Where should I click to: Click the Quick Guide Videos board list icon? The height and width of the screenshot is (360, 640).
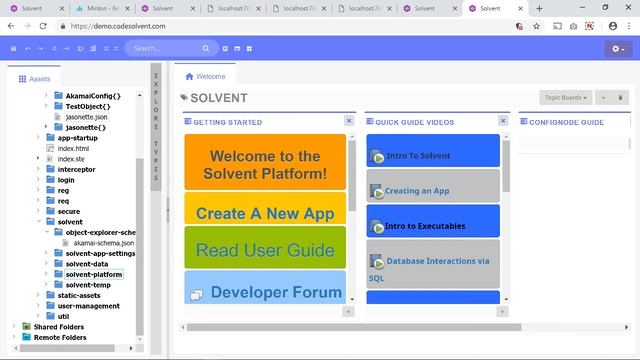pyautogui.click(x=370, y=121)
